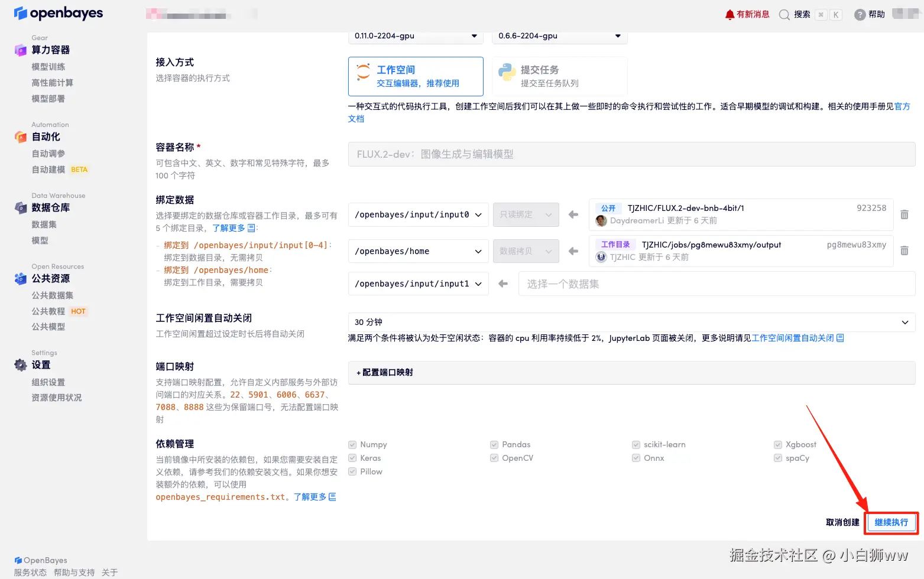Viewport: 924px width, 579px height.
Task: Open the 了解更多 dependency requirements link
Action: tap(315, 497)
